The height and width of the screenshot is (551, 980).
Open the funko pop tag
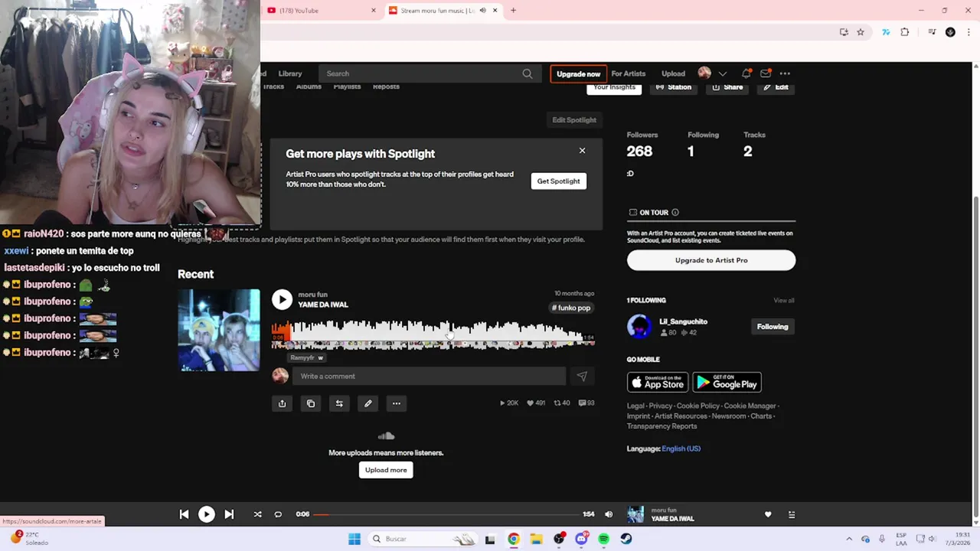(x=571, y=308)
